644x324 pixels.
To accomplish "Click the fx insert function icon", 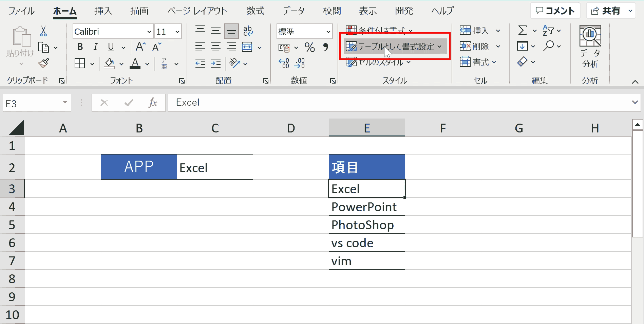I will 153,103.
